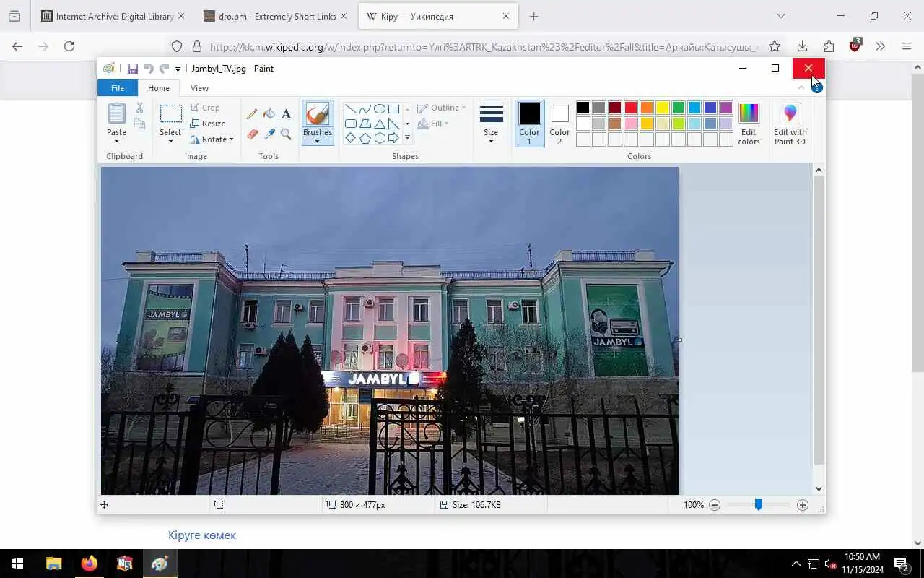Select the Color picker eyedropper tool
The width and height of the screenshot is (924, 578).
[x=269, y=134]
